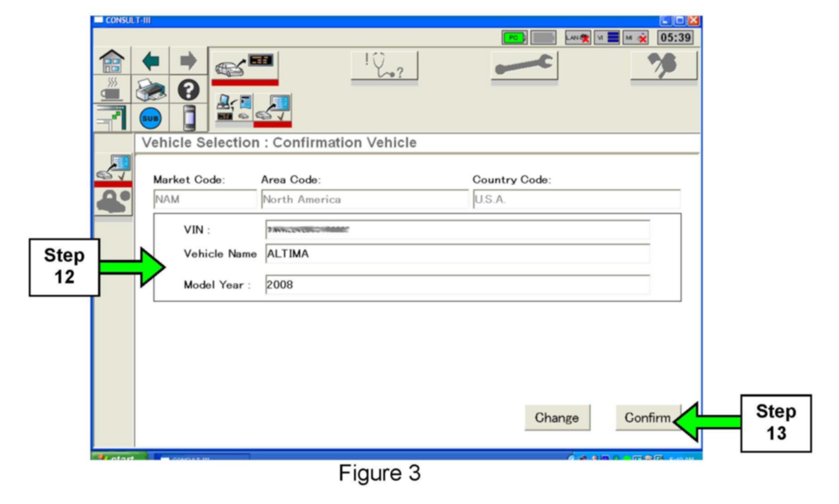The width and height of the screenshot is (839, 504).
Task: Click the car silhouette icon in left sidebar
Action: tap(113, 201)
